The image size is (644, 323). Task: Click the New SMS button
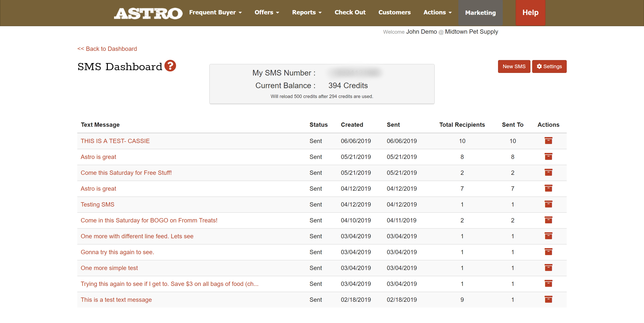(x=514, y=66)
